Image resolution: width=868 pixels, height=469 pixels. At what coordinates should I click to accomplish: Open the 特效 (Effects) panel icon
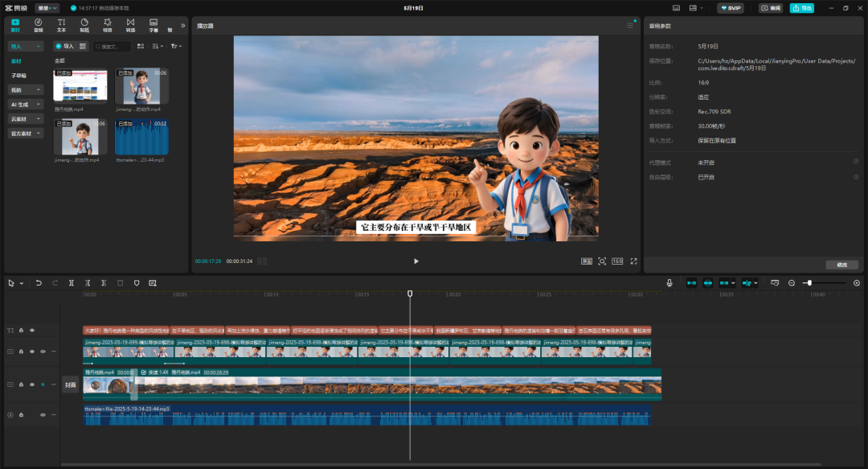107,24
